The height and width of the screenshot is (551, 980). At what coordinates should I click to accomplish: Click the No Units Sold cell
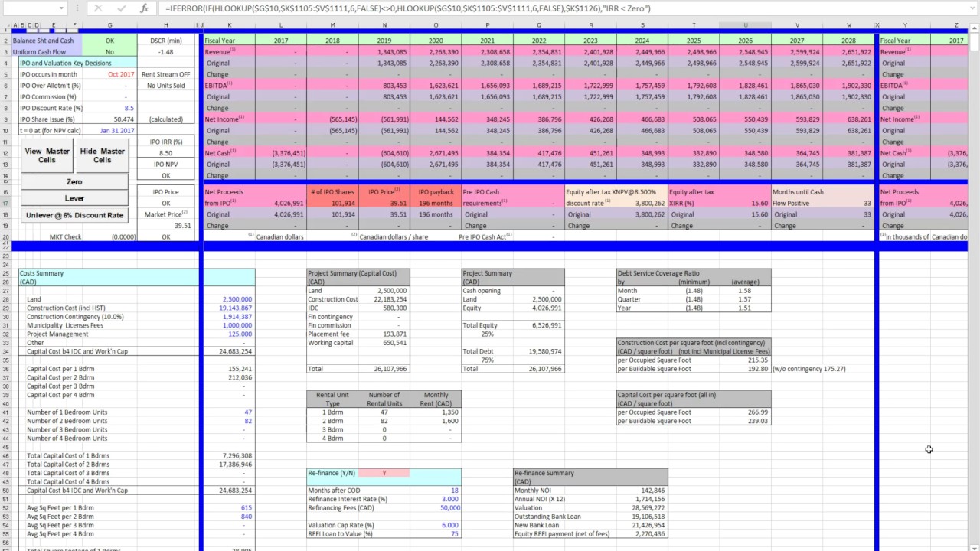(x=166, y=86)
